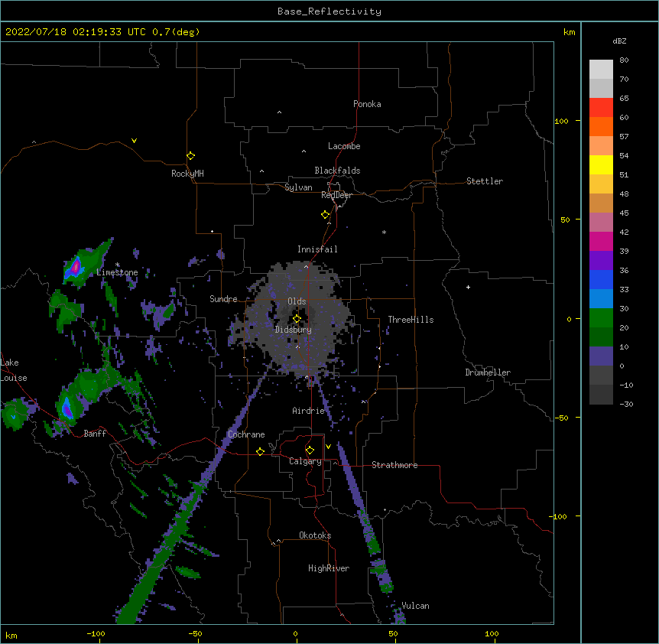Click the white caret marker west of Ponoka

pos(280,112)
